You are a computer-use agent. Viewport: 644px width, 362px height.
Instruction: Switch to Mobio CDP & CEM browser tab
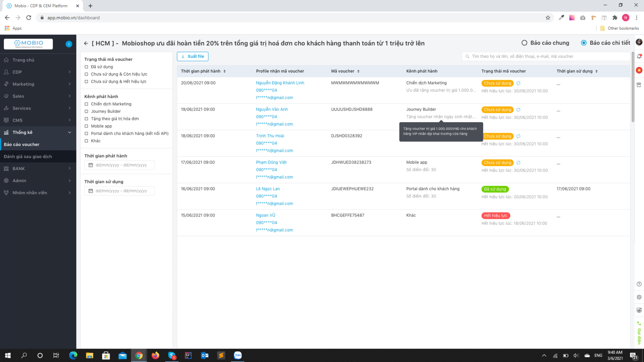43,6
